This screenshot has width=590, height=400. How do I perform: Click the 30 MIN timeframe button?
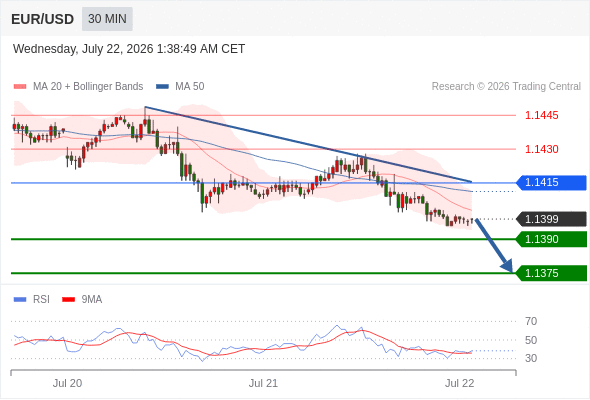tap(107, 19)
